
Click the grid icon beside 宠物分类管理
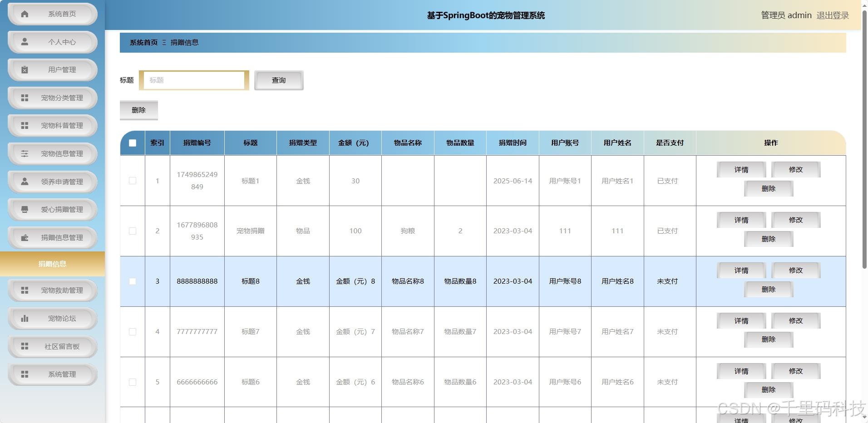pos(25,98)
